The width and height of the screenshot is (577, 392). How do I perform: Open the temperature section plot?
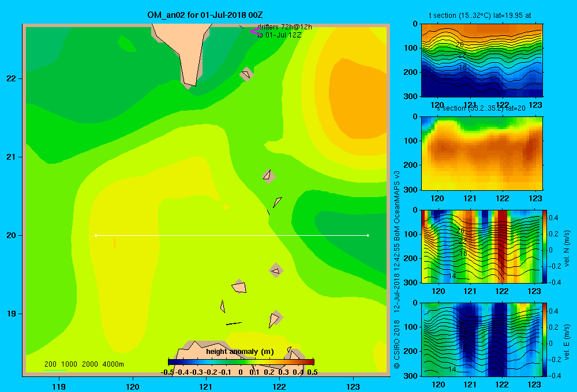coord(482,61)
